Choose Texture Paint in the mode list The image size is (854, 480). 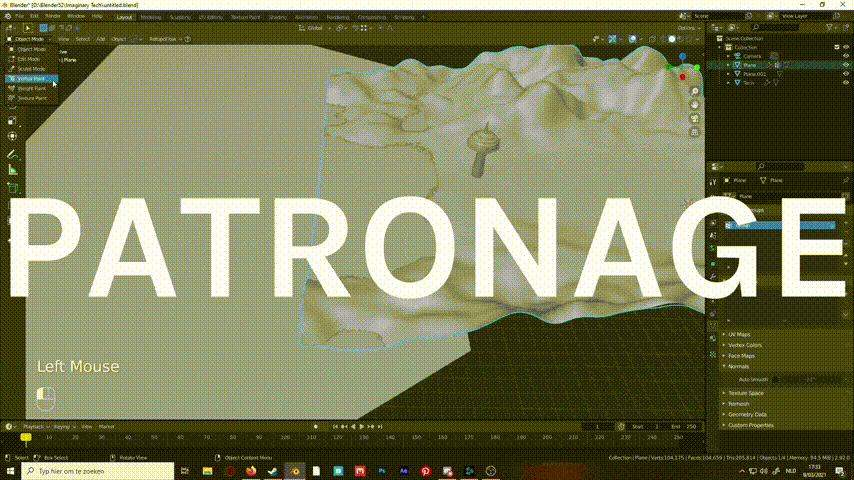click(x=31, y=98)
